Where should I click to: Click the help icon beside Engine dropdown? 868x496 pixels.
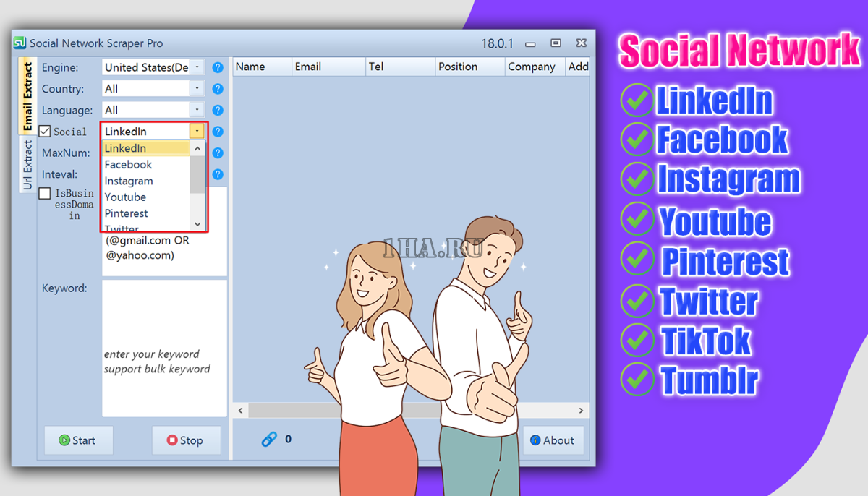218,67
